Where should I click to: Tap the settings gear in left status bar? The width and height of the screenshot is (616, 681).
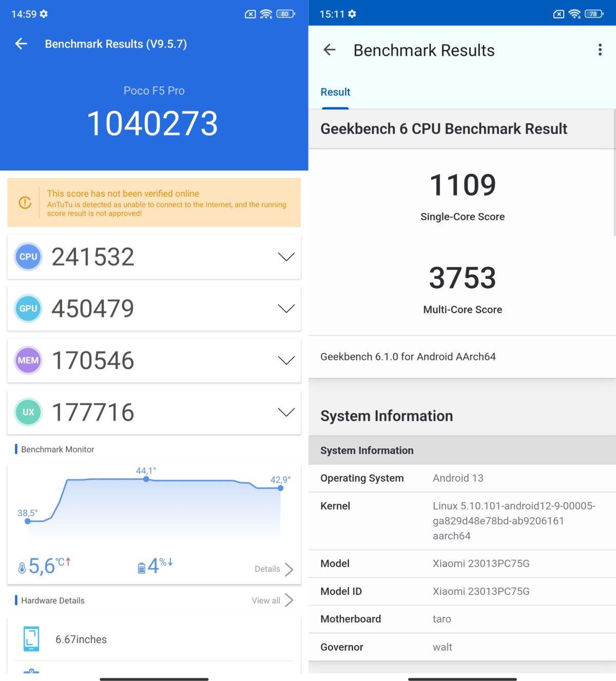tap(44, 14)
